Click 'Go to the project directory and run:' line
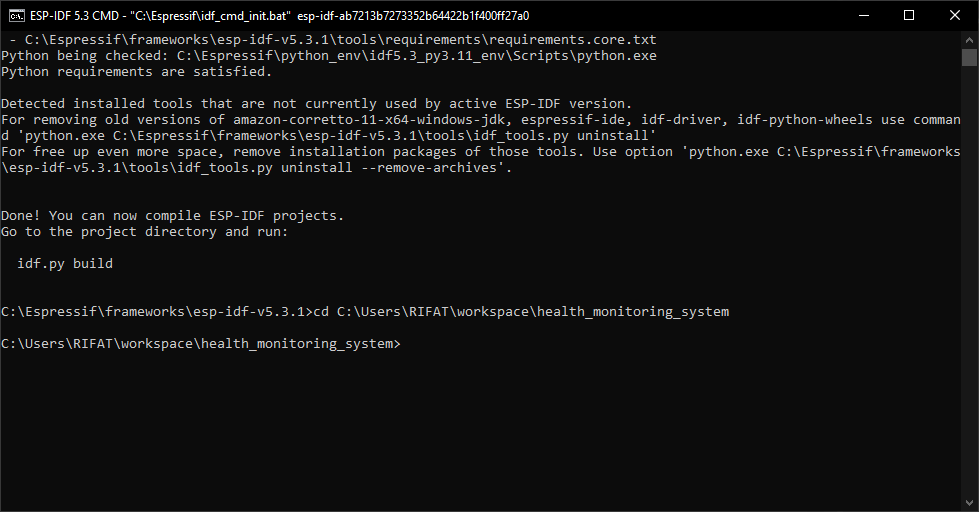This screenshot has width=979, height=512. (x=145, y=232)
